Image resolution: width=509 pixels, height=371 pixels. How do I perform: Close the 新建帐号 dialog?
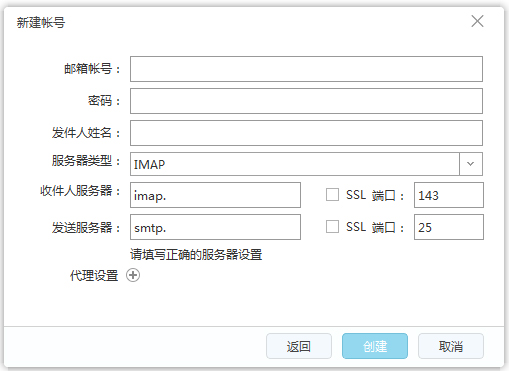(x=477, y=21)
